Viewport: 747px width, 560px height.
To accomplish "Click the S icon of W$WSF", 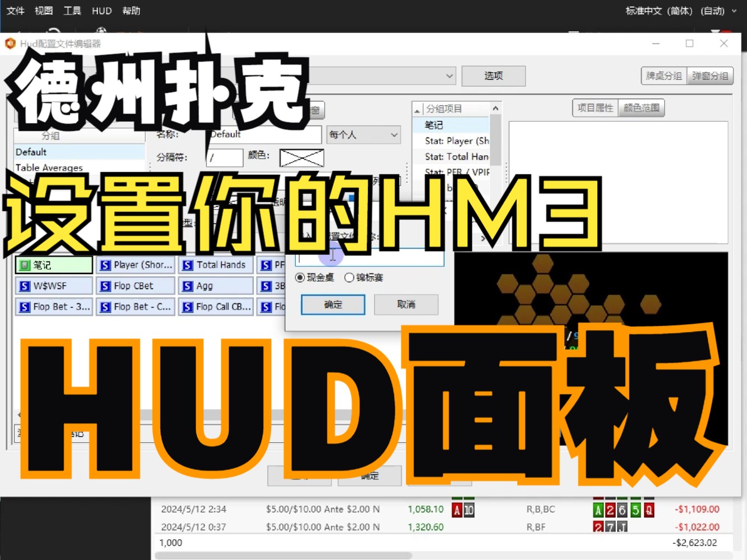I will click(x=25, y=286).
